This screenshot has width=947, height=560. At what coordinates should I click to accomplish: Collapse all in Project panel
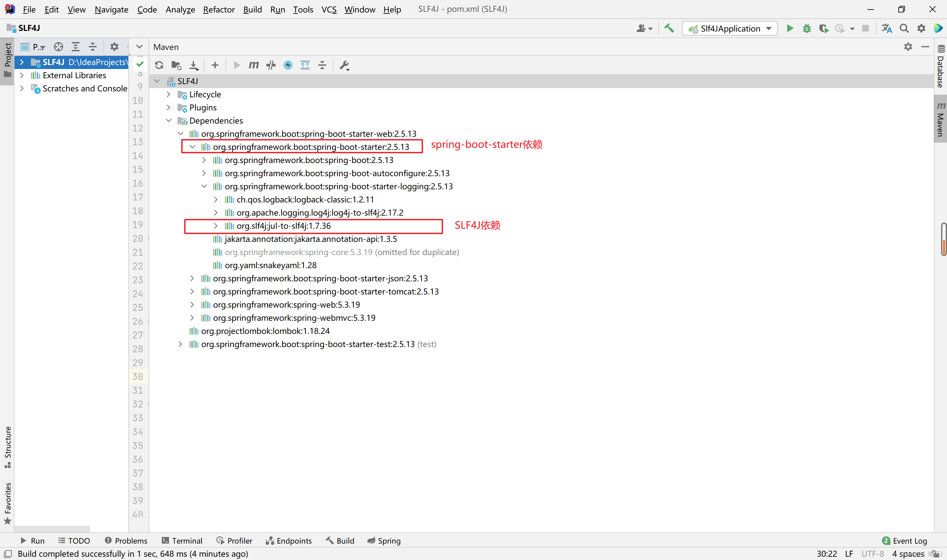point(92,47)
